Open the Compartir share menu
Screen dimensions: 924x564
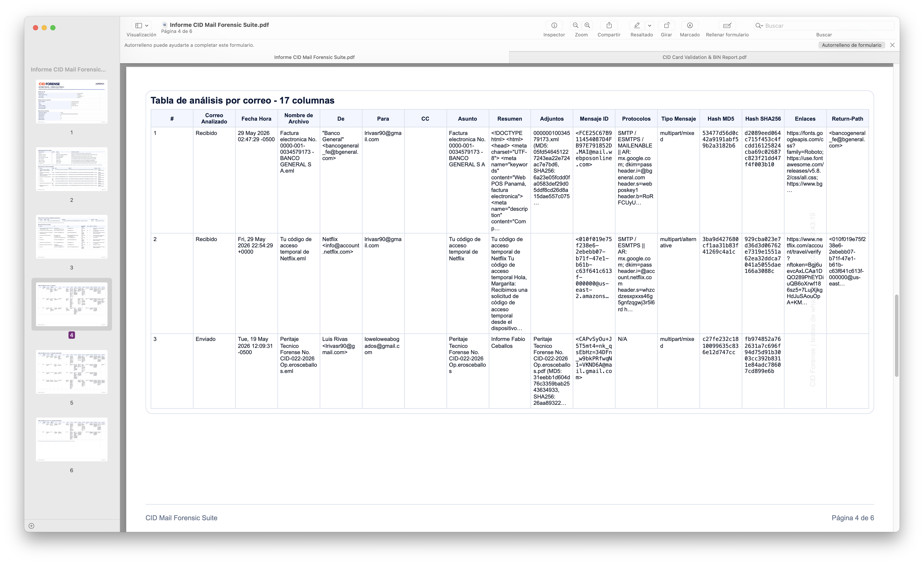[609, 26]
